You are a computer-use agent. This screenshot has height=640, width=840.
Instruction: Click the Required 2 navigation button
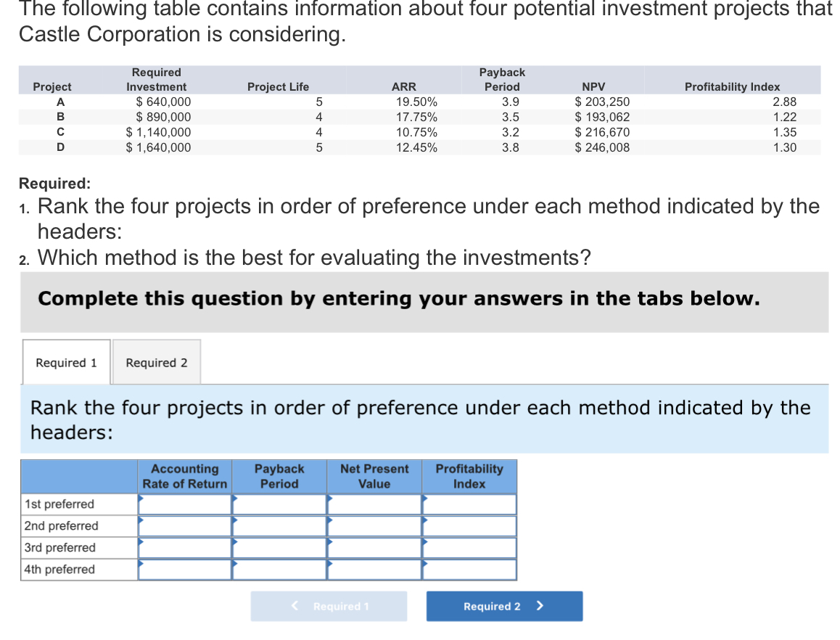(x=504, y=606)
